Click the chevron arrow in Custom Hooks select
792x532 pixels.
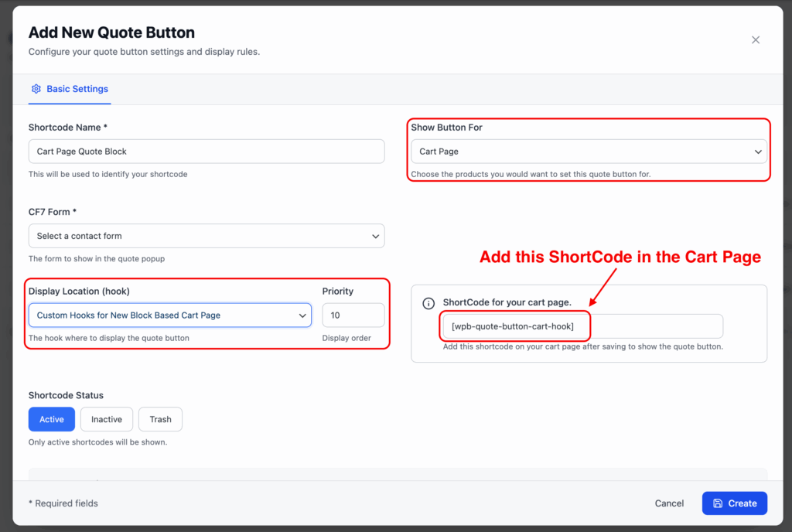tap(302, 315)
